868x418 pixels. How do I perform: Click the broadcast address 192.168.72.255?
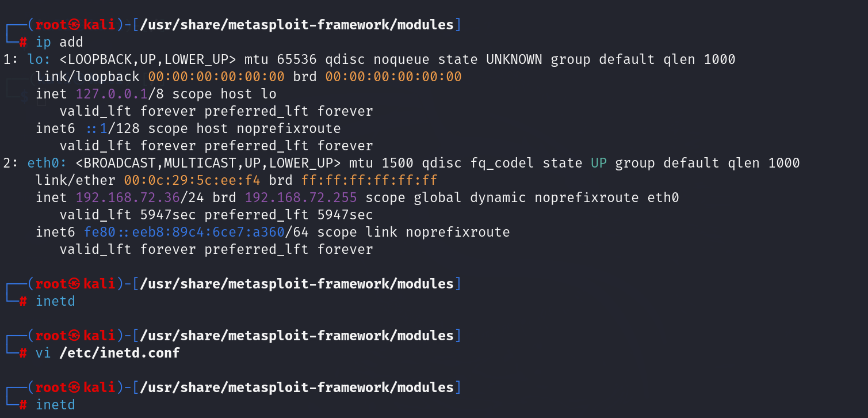[301, 197]
